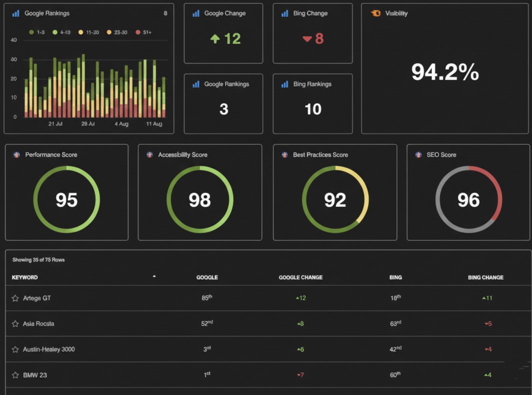Image resolution: width=532 pixels, height=395 pixels.
Task: Sort by Google Change column header
Action: [x=300, y=277]
